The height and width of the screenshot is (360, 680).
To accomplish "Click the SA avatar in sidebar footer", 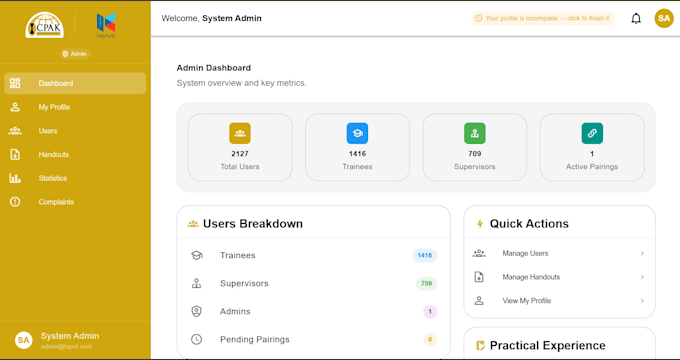I will (23, 340).
